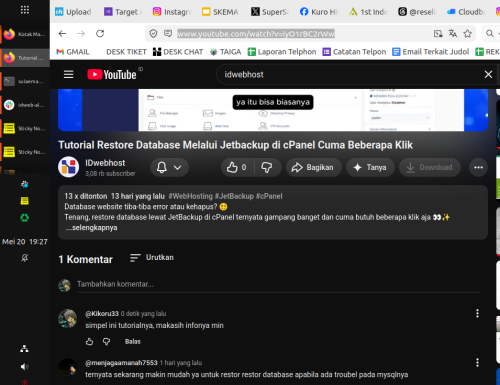This screenshot has height=385, width=500.
Task: Like the video with thumbs up
Action: (237, 167)
